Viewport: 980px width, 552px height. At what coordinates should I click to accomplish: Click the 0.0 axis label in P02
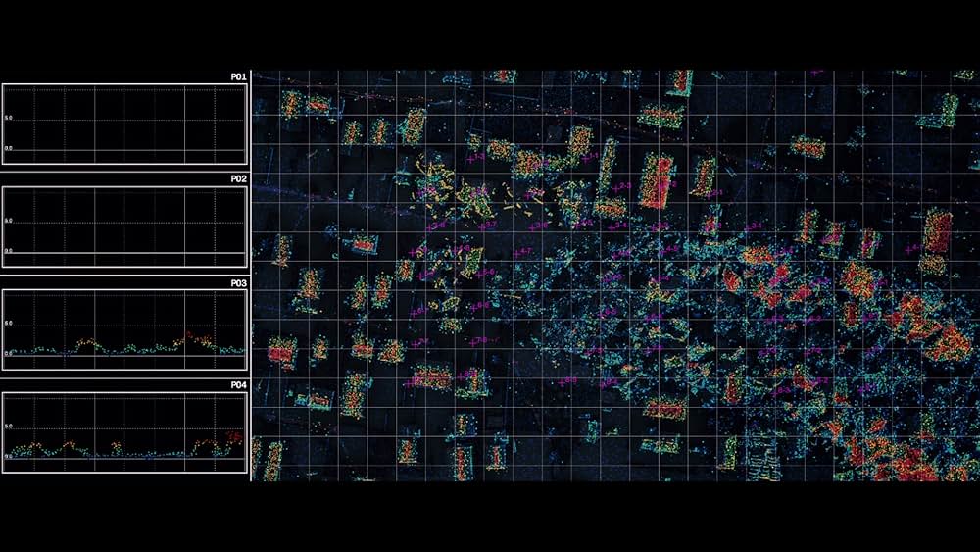(9, 250)
